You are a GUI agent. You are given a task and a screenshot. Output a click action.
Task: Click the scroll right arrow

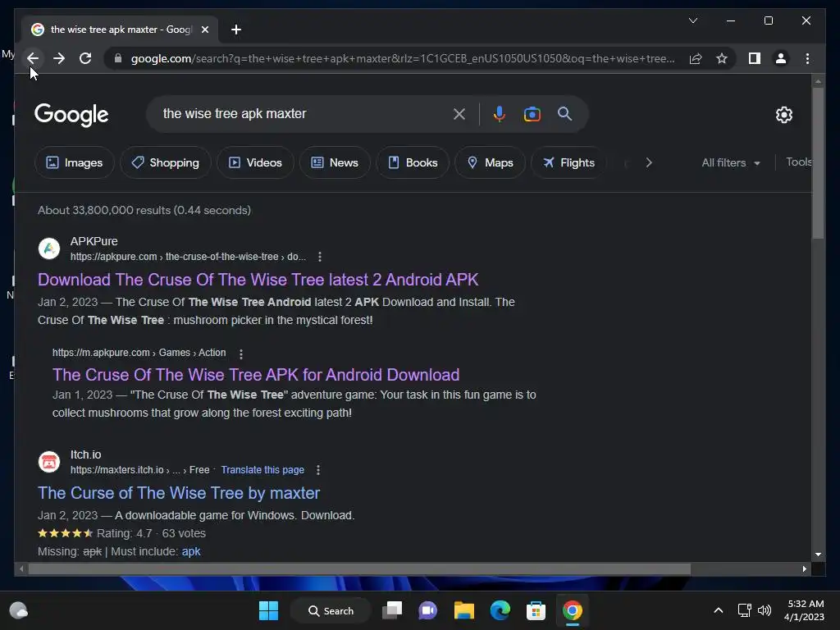pos(804,569)
